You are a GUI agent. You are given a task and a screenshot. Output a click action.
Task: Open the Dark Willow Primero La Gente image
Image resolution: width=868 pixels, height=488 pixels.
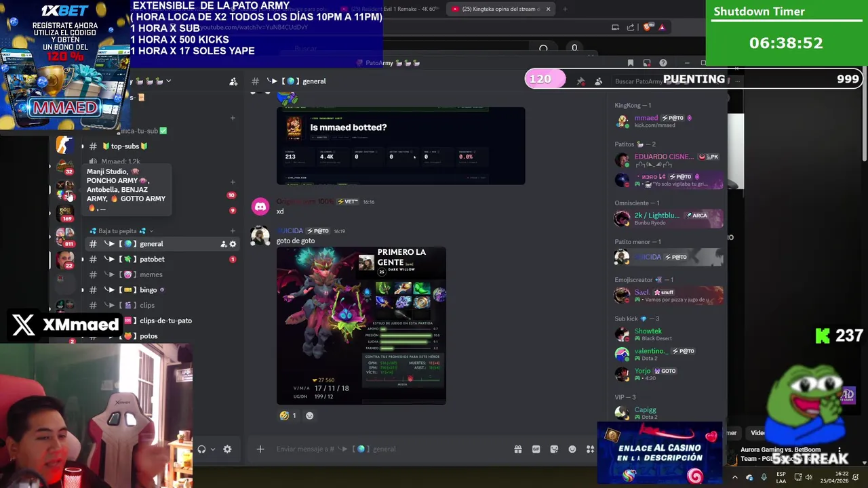[x=361, y=326]
